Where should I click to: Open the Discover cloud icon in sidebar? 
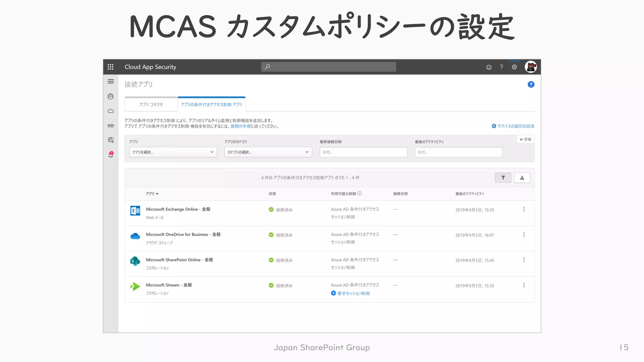tap(111, 111)
